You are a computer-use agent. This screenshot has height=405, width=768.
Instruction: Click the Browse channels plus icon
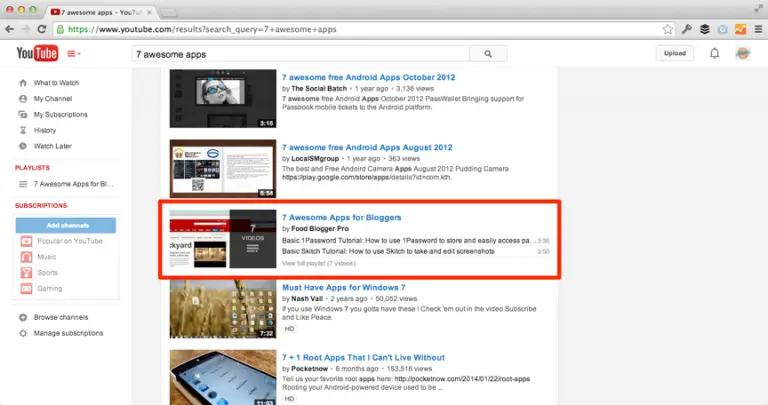pyautogui.click(x=23, y=317)
